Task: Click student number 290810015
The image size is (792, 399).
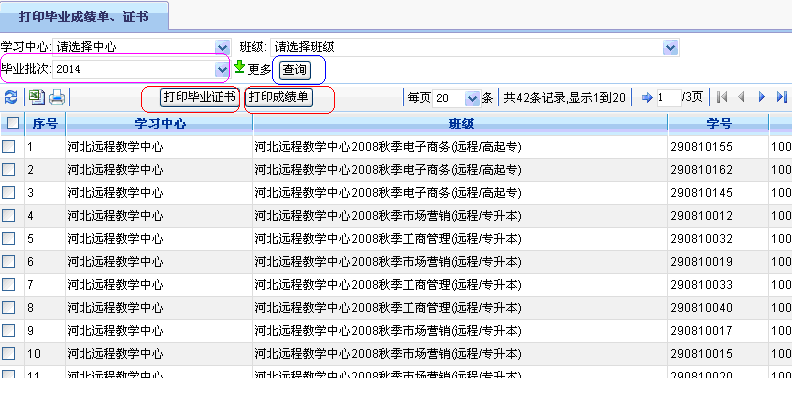Action: pos(702,354)
